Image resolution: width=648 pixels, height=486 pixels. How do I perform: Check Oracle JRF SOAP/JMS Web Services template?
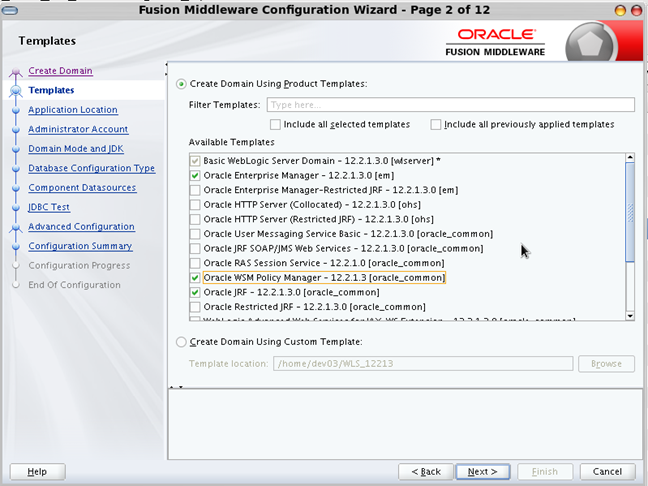click(195, 248)
